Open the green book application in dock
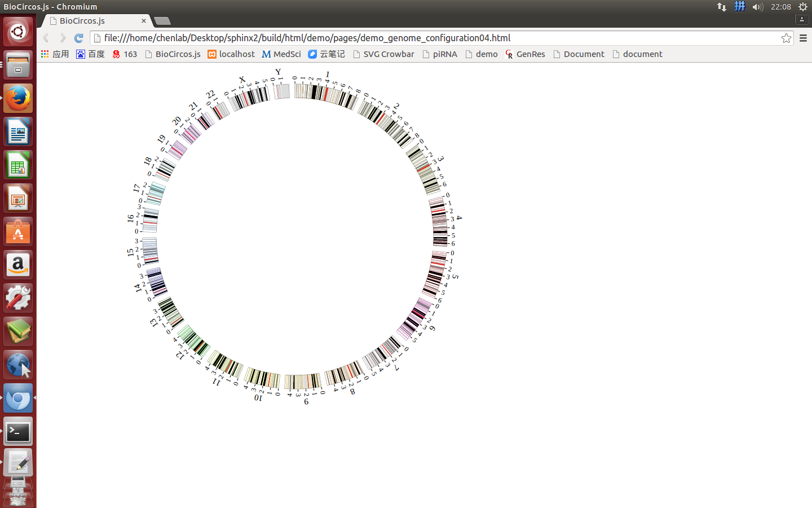The width and height of the screenshot is (812, 508). point(18,331)
